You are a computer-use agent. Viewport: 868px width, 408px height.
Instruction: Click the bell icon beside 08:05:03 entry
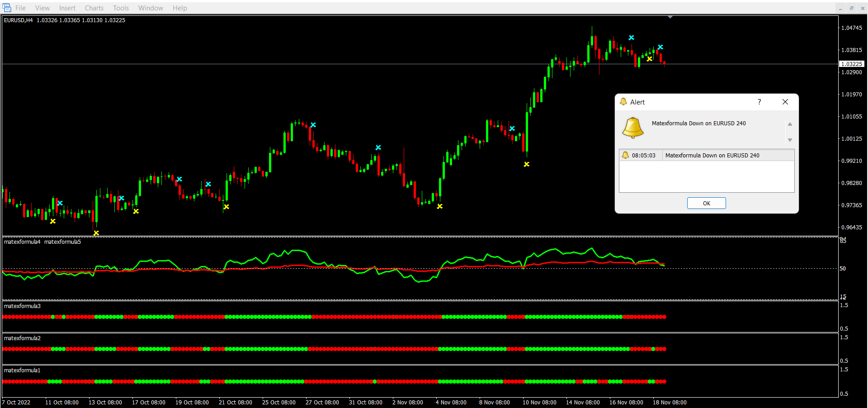click(625, 155)
